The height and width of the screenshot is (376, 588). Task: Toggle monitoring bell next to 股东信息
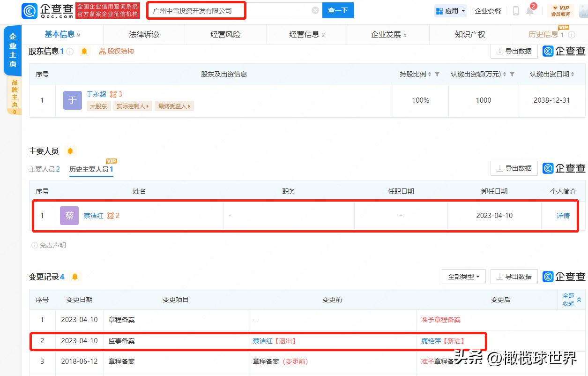click(x=84, y=51)
